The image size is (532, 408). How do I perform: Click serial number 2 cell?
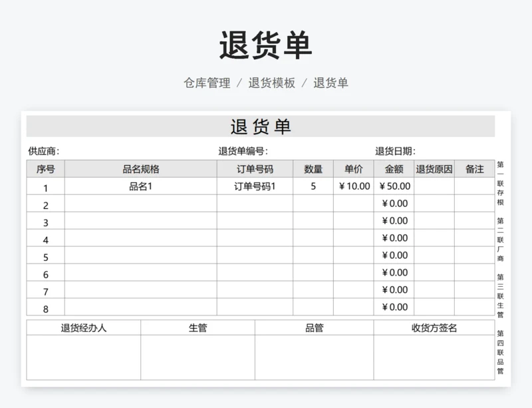tap(45, 204)
